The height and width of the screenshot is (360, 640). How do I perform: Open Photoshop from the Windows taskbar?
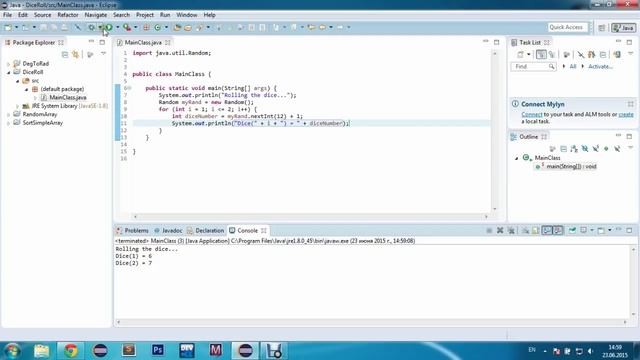[158, 350]
